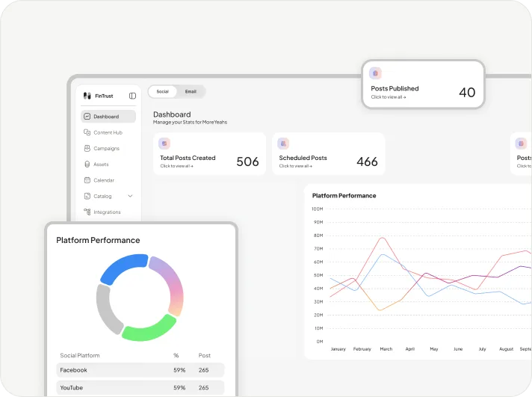Click view all under Scheduled Posts
Viewport: 532px width, 397px height.
click(296, 166)
